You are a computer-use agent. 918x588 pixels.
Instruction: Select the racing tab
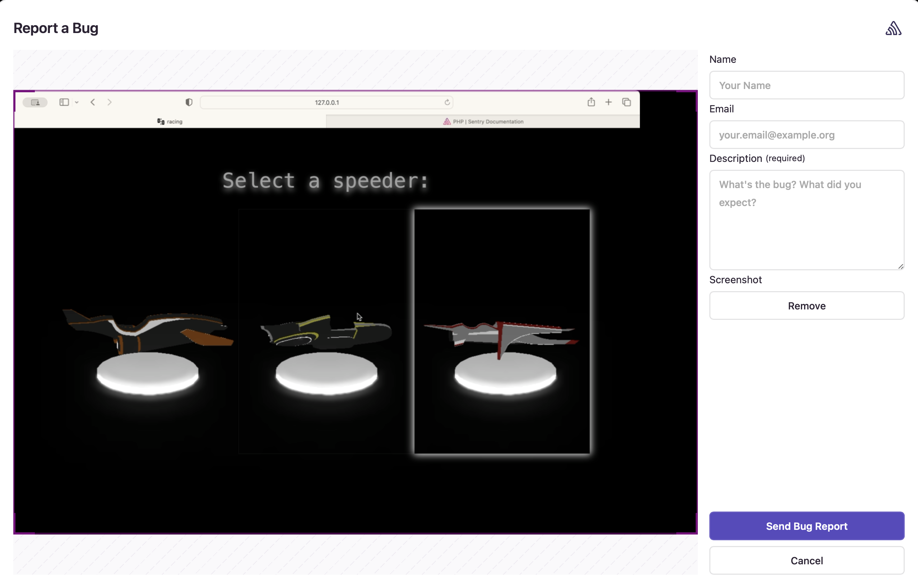pyautogui.click(x=170, y=121)
